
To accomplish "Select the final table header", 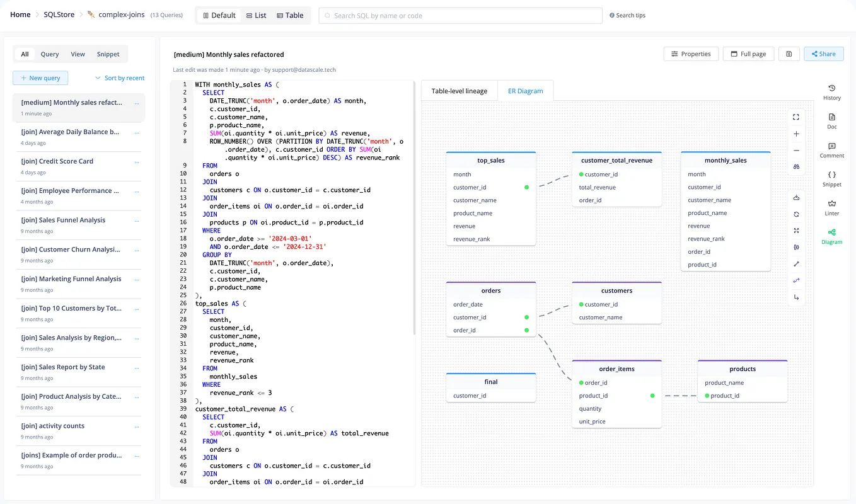I will (x=491, y=381).
